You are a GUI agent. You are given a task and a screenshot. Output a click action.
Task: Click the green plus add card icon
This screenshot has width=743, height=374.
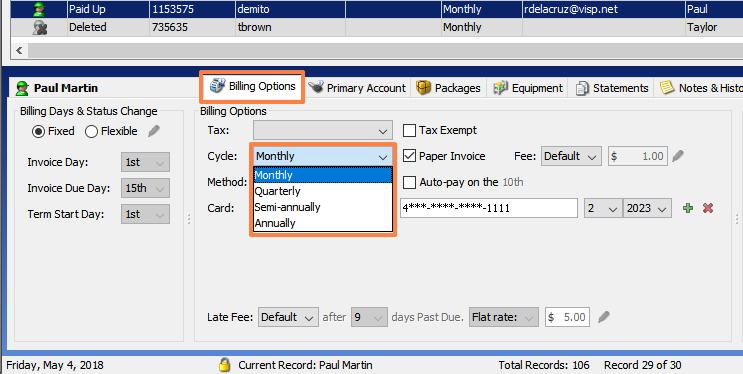(688, 208)
